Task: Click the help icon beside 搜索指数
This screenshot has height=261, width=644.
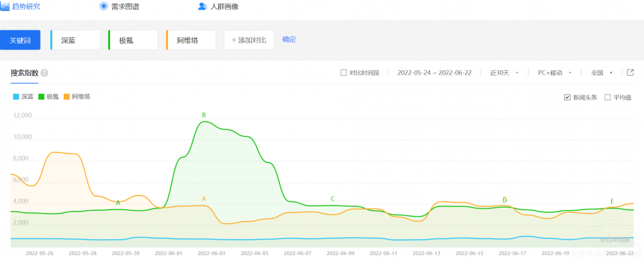Action: pyautogui.click(x=44, y=73)
